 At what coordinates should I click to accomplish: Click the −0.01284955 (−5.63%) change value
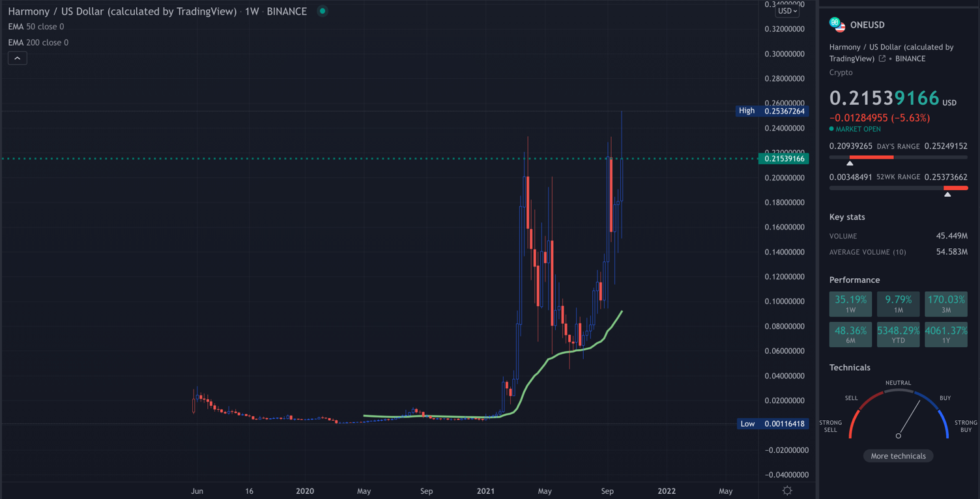tap(879, 118)
